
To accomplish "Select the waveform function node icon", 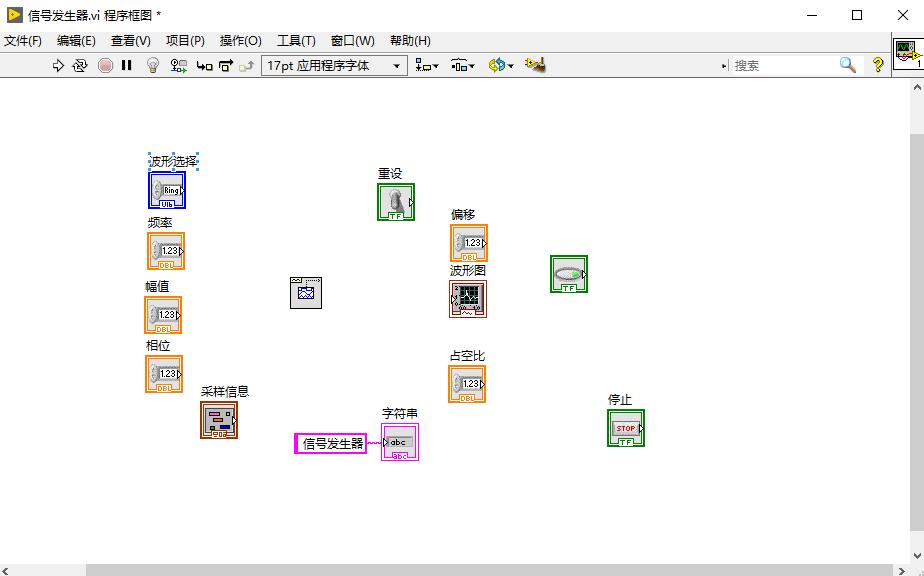I will click(x=306, y=293).
